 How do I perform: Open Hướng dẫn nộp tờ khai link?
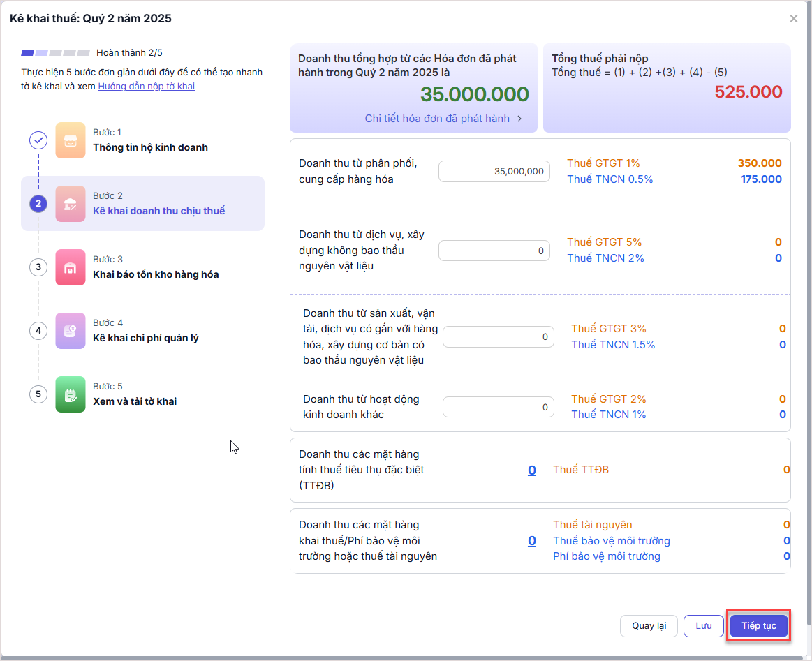click(x=146, y=87)
